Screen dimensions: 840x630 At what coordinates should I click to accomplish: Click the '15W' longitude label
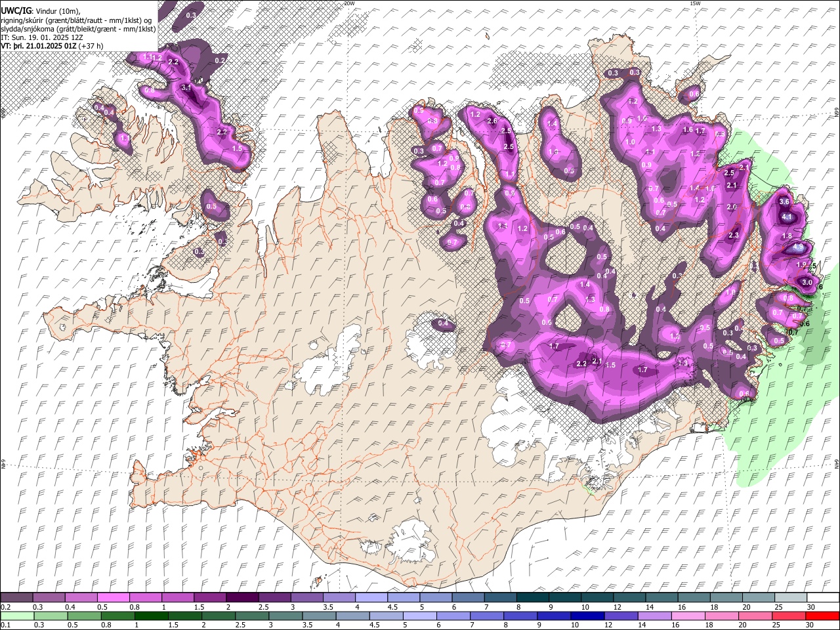coord(695,3)
